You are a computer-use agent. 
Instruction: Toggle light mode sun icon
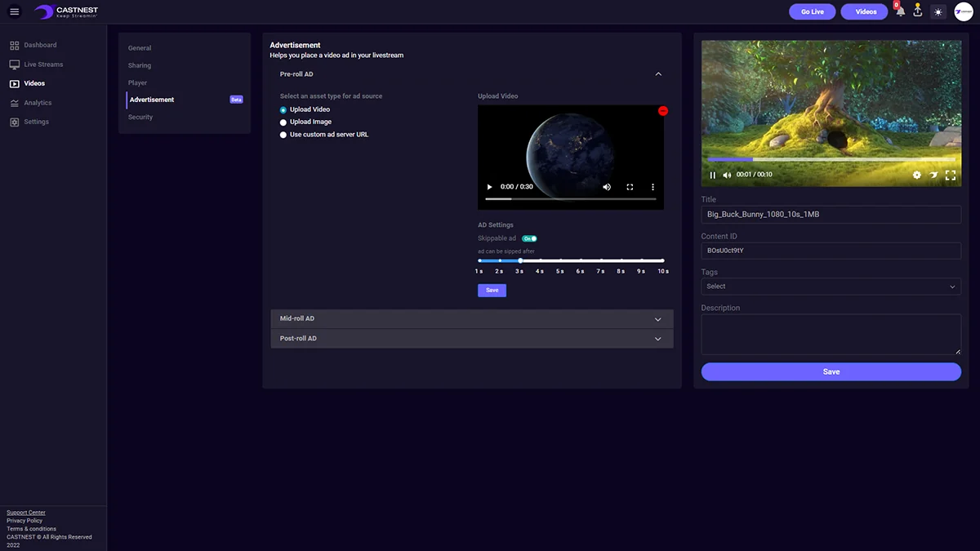click(x=938, y=12)
